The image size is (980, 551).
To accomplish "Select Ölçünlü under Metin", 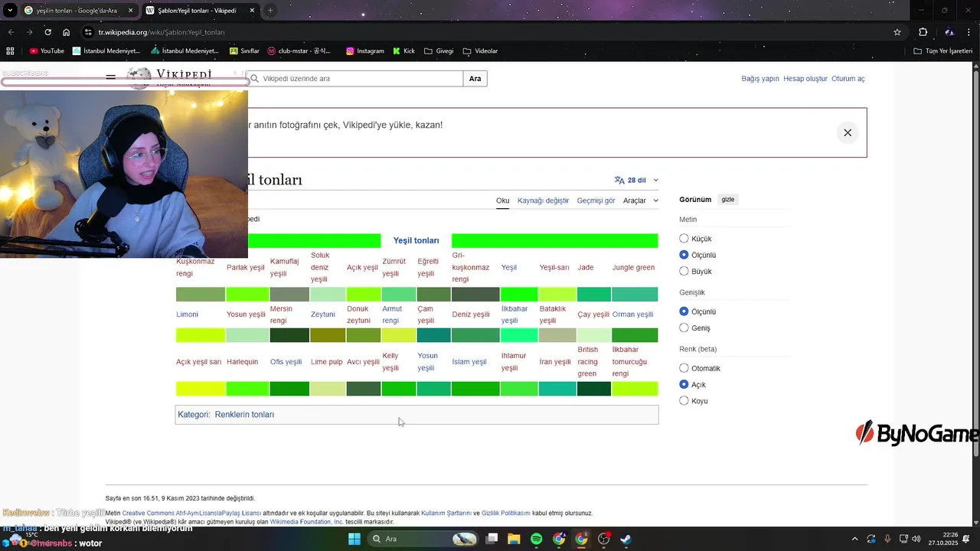I will coord(684,255).
